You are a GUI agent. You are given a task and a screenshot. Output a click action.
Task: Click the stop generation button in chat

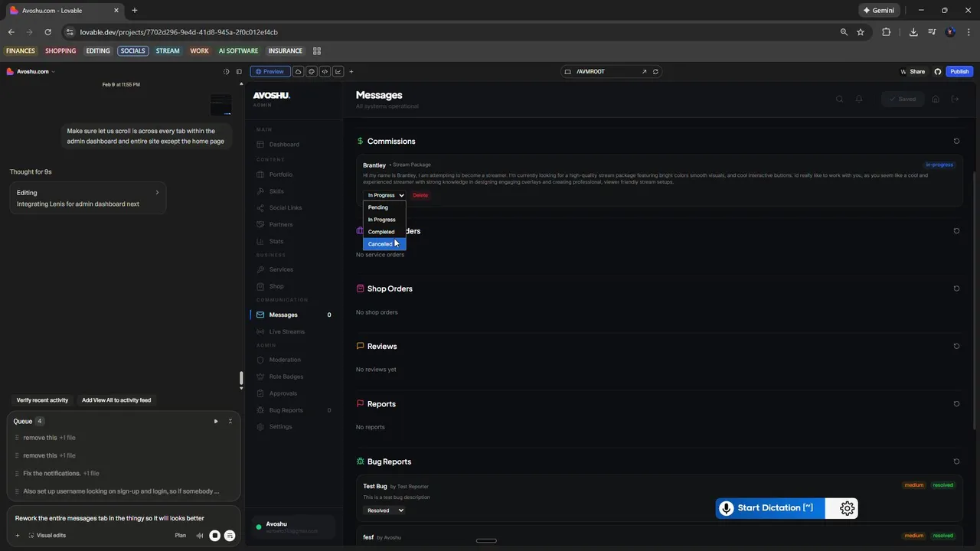pos(215,536)
